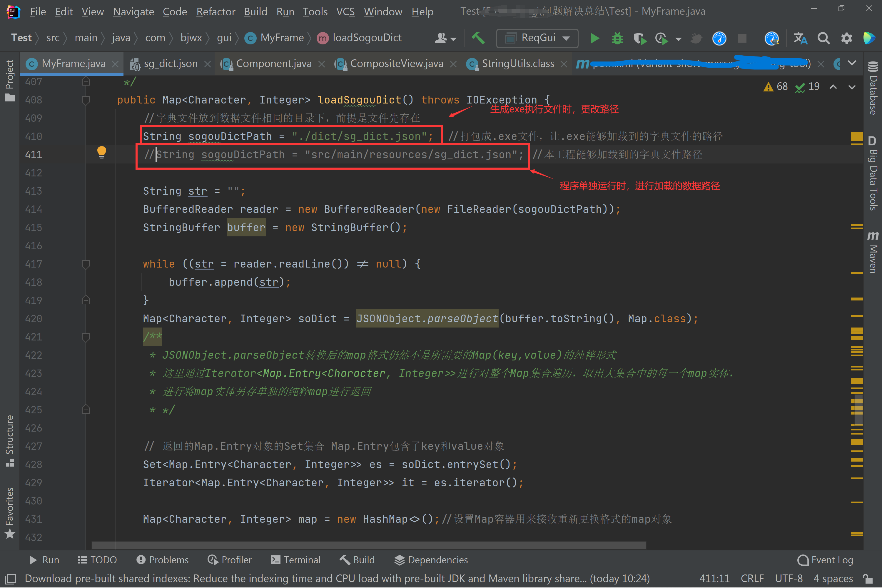Open the Refactor menu

coord(216,12)
